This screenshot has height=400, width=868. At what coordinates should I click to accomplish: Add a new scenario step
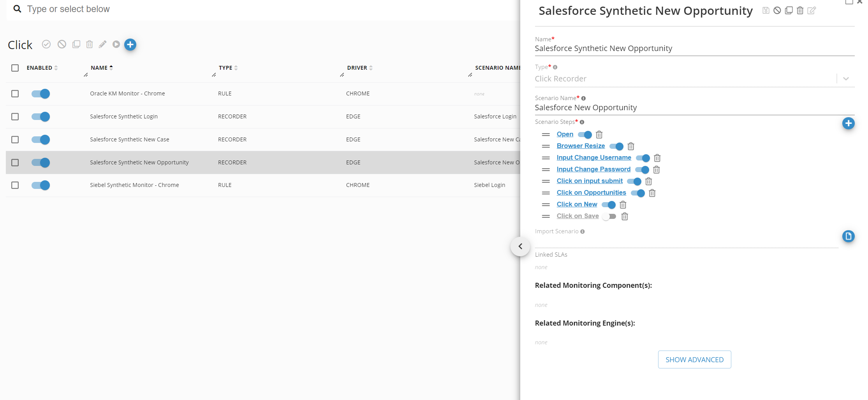848,123
